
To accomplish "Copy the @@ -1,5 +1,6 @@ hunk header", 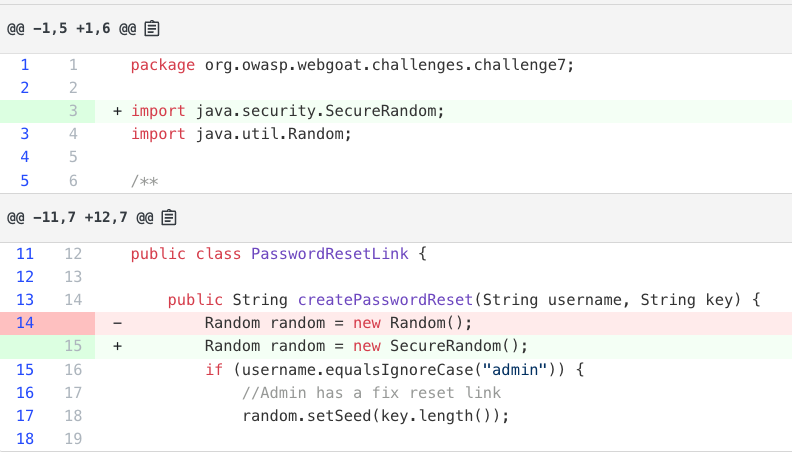I will [152, 29].
